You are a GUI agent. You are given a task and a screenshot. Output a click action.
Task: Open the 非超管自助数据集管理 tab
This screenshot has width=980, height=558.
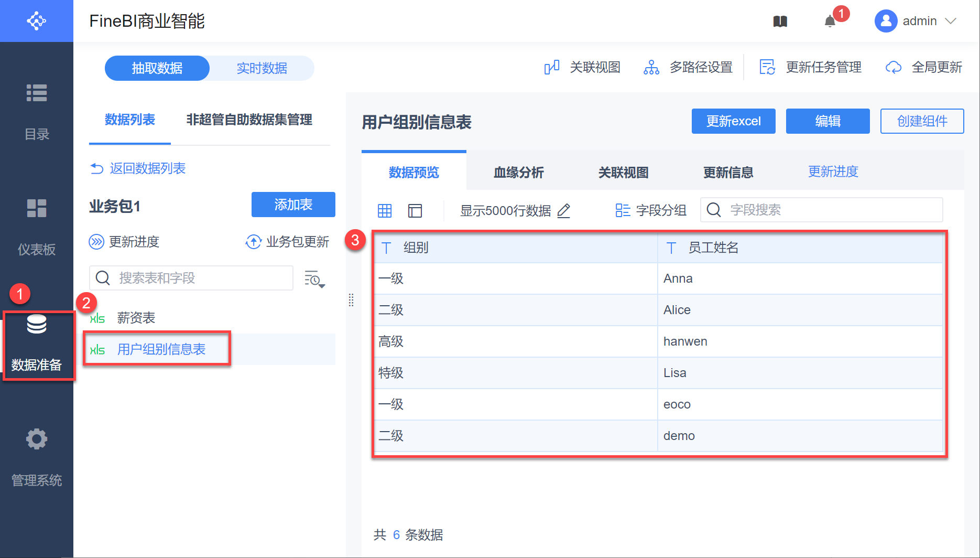[249, 120]
